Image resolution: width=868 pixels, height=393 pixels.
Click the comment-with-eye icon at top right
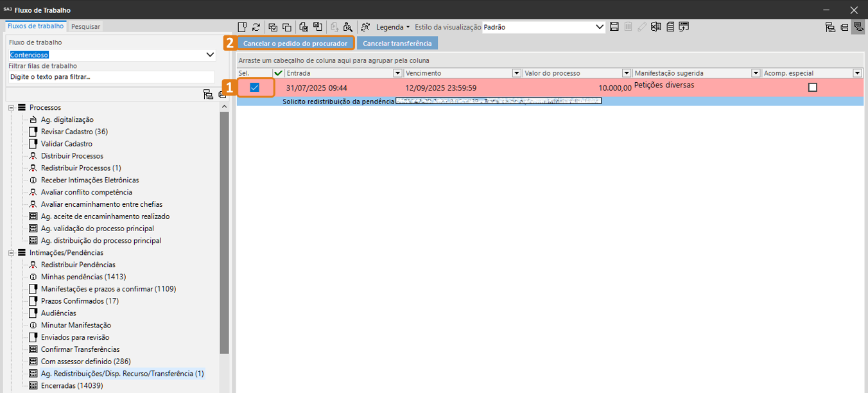(x=858, y=27)
